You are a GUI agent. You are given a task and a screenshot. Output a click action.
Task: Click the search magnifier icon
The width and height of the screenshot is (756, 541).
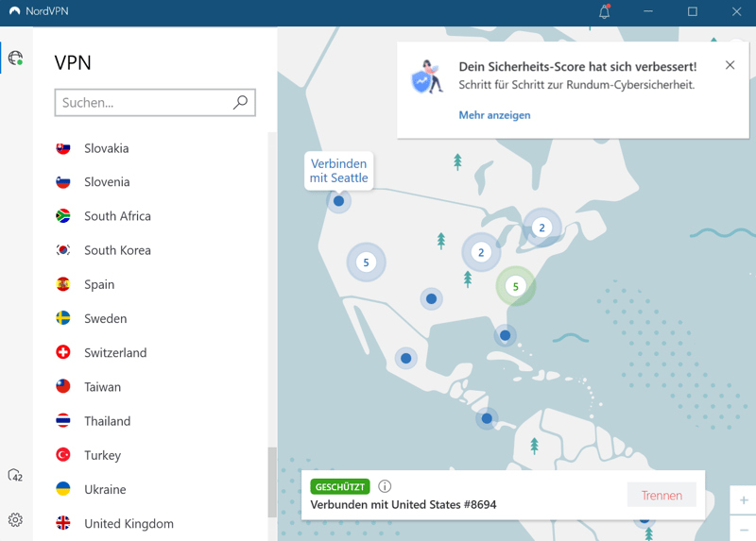240,102
